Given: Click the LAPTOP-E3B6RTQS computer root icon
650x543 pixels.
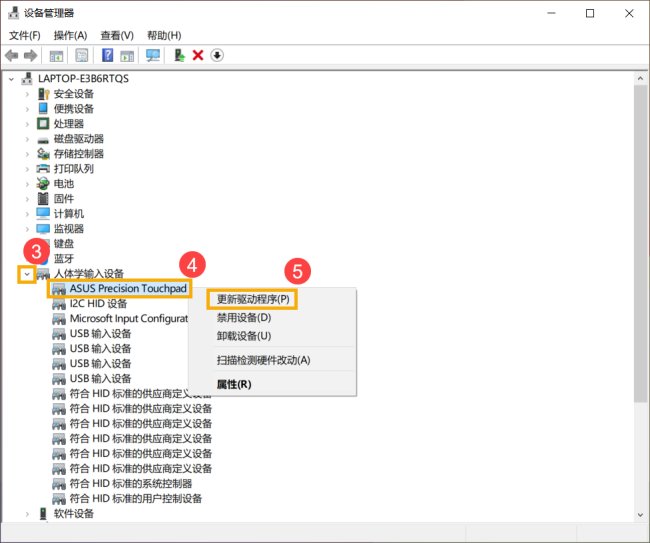Looking at the screenshot, I should tap(27, 78).
